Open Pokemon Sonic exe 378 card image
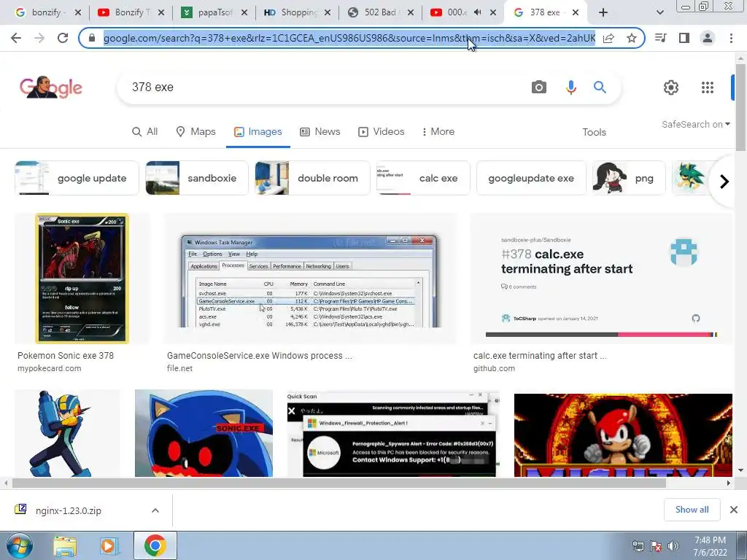The image size is (747, 560). pyautogui.click(x=82, y=279)
